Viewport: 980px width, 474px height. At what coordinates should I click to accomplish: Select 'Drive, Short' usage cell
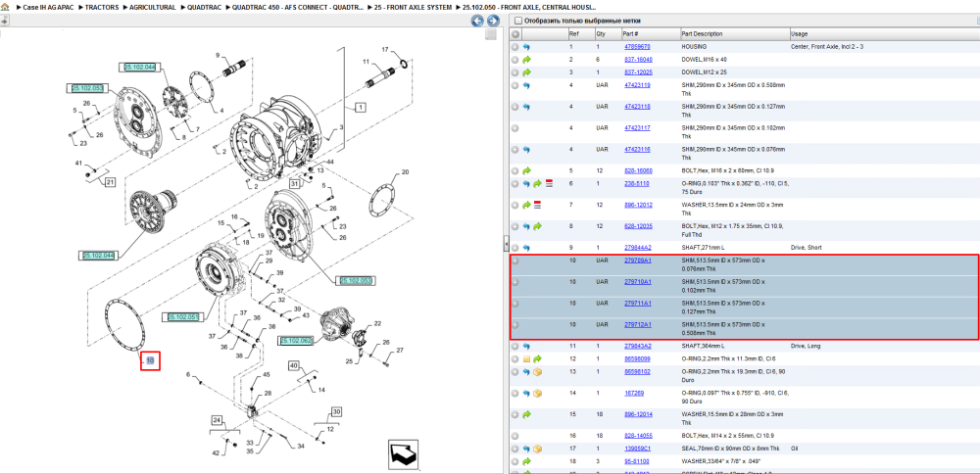click(x=805, y=248)
